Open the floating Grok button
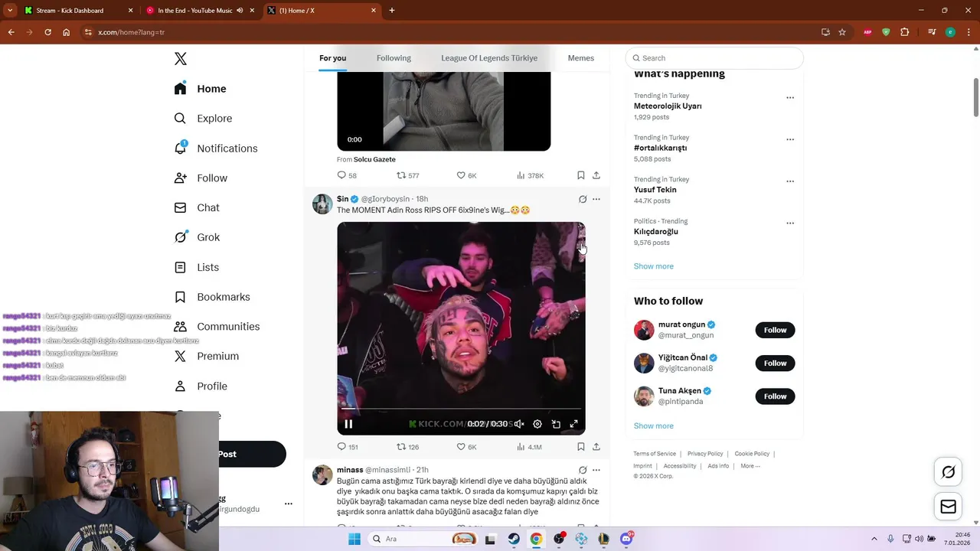Viewport: 980px width, 551px height. tap(948, 472)
